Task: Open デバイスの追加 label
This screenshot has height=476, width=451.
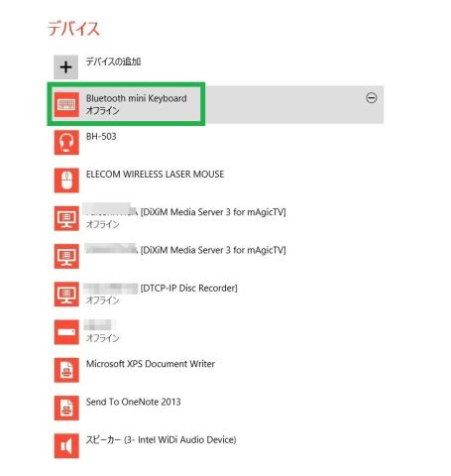Action: 113,61
